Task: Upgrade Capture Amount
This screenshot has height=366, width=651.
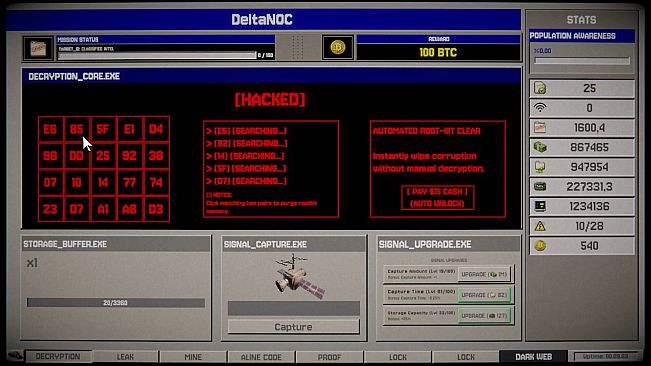Action: (x=484, y=274)
